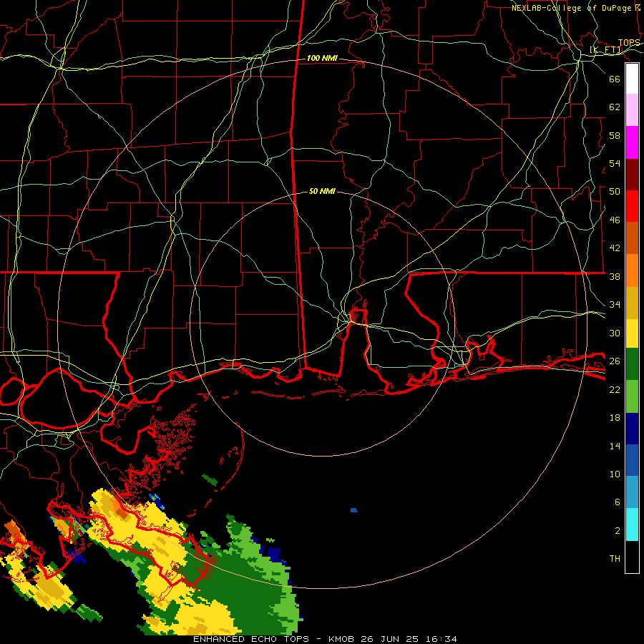Screen dimensions: 644x644
Task: Click the legend value "30"
Action: (x=615, y=333)
